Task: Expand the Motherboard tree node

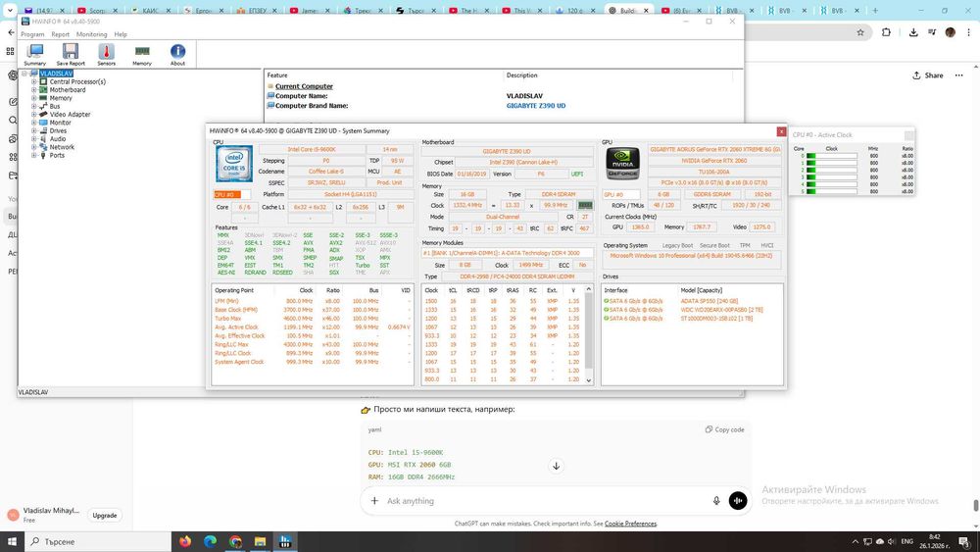Action: [33, 90]
